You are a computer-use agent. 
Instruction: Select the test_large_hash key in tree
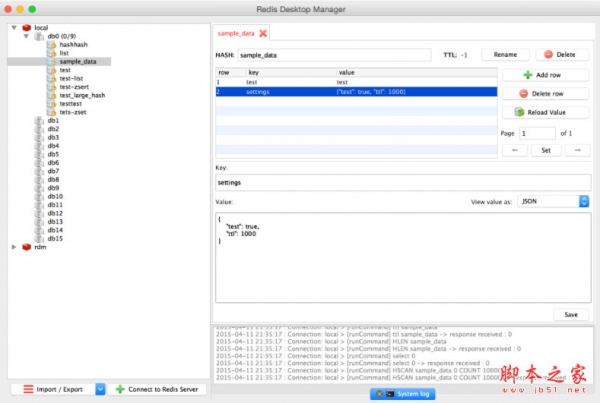pyautogui.click(x=82, y=95)
